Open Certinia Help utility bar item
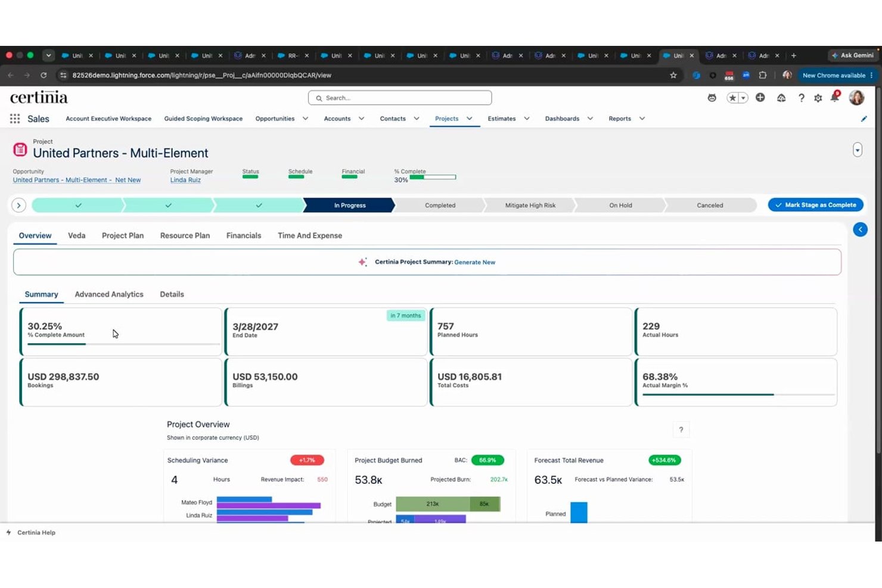Image resolution: width=882 pixels, height=588 pixels. point(31,533)
